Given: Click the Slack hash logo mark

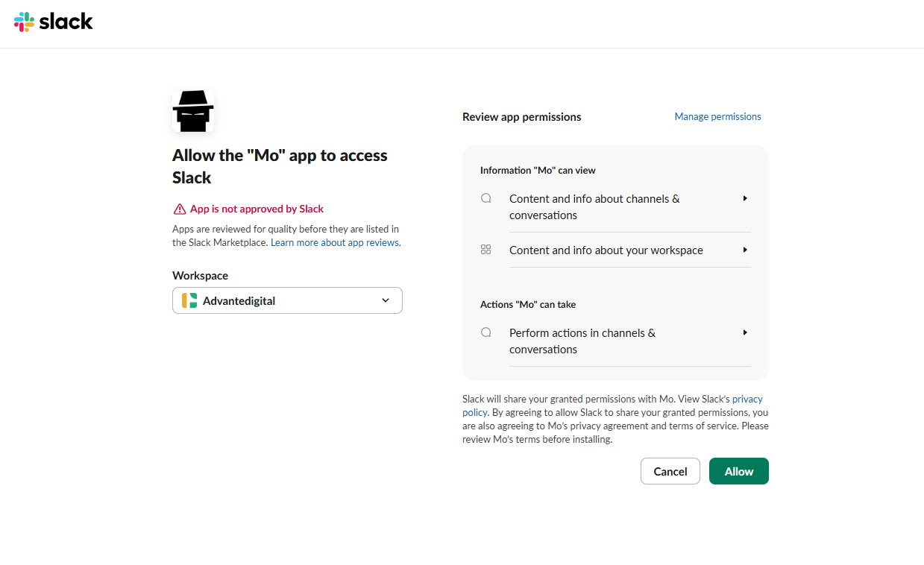Looking at the screenshot, I should coord(22,22).
